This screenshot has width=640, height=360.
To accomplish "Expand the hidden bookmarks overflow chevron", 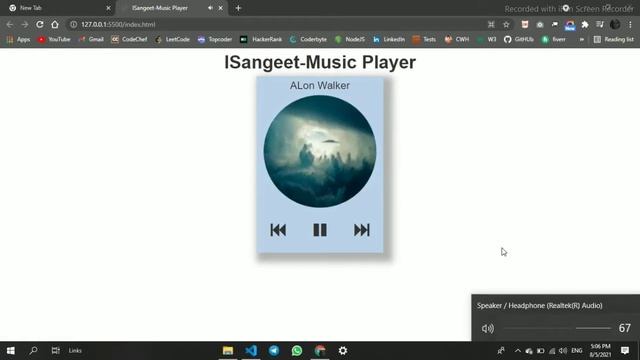I will click(x=582, y=39).
